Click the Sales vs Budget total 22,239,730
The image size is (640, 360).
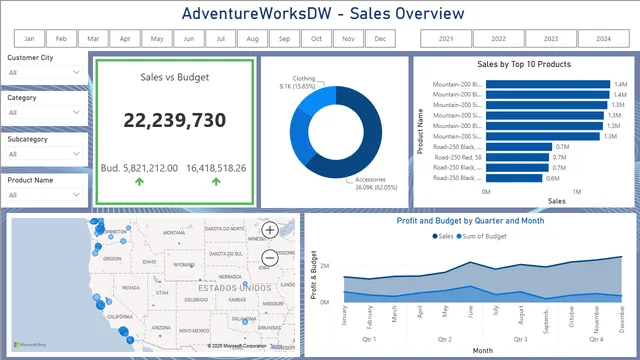pos(175,120)
